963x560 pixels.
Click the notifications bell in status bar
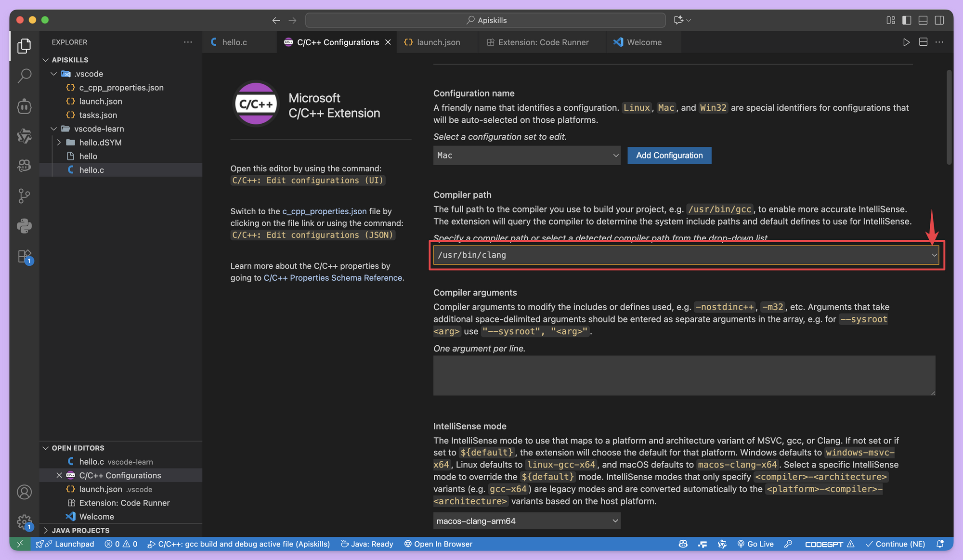[940, 544]
